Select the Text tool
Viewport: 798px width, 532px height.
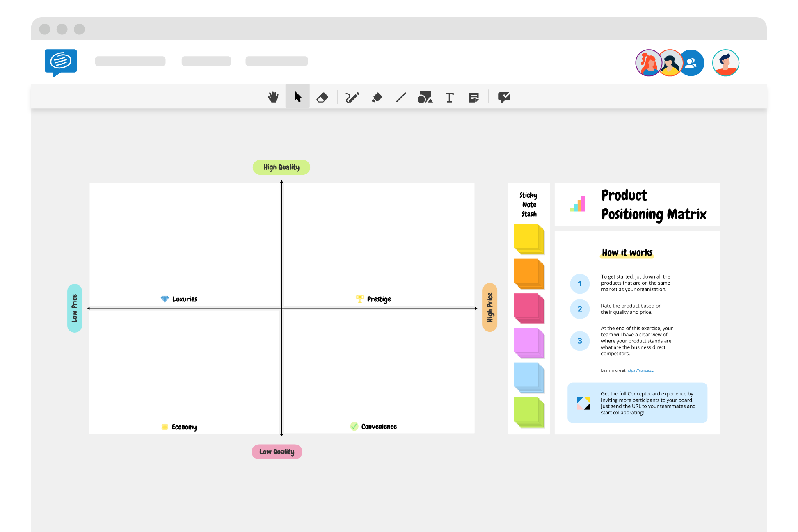[x=450, y=97]
